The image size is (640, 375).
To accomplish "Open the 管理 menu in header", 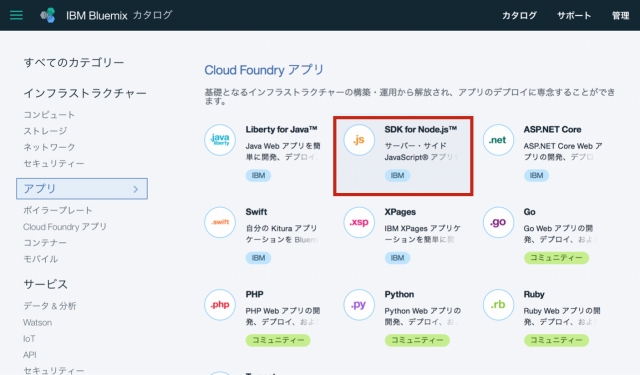I will pos(620,16).
